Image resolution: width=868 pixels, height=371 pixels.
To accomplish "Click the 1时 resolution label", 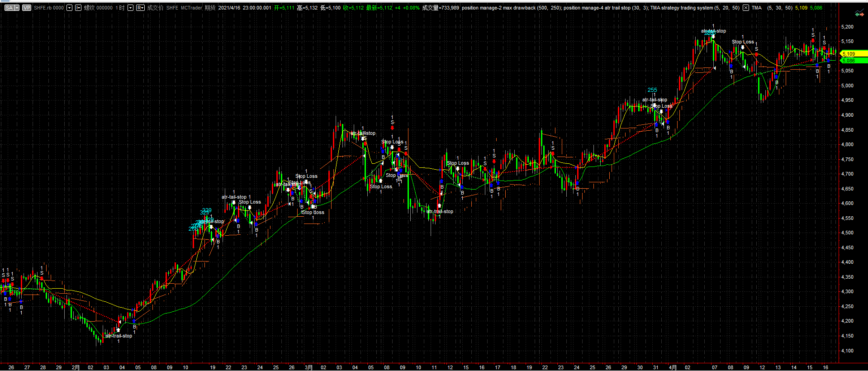I will point(120,8).
